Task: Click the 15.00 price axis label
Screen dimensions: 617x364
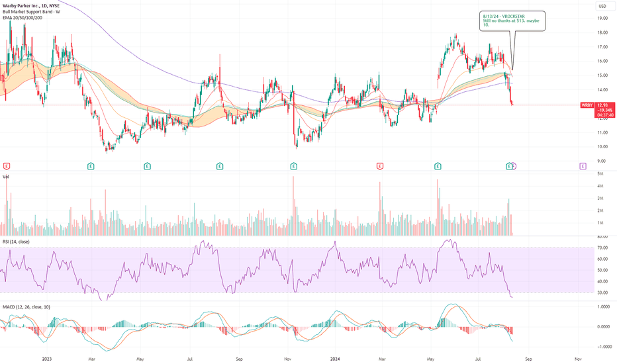Action: coord(602,75)
